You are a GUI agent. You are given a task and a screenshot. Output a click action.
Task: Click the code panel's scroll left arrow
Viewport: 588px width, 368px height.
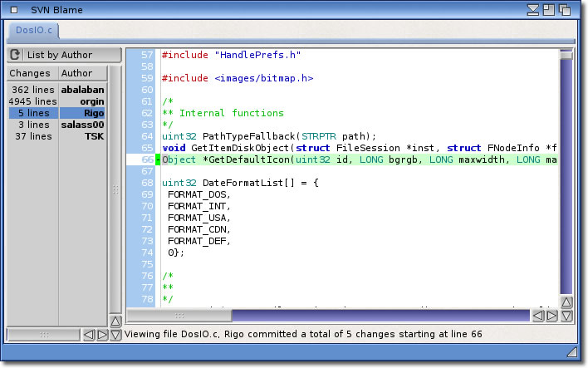[x=538, y=316]
